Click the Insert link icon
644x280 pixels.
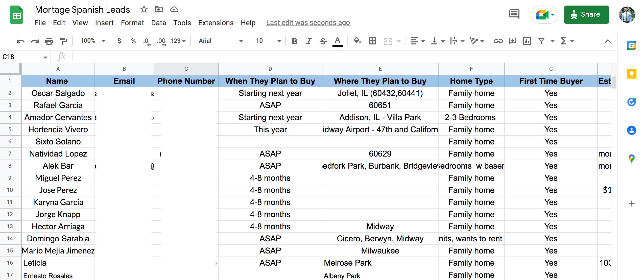tap(498, 41)
